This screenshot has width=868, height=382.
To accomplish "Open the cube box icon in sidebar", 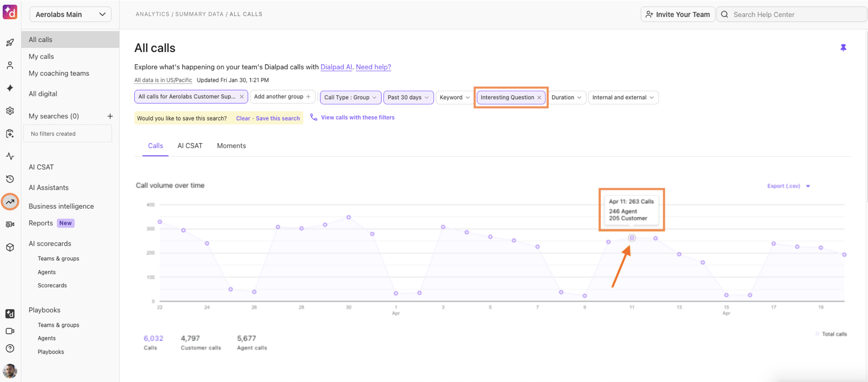I will 10,247.
